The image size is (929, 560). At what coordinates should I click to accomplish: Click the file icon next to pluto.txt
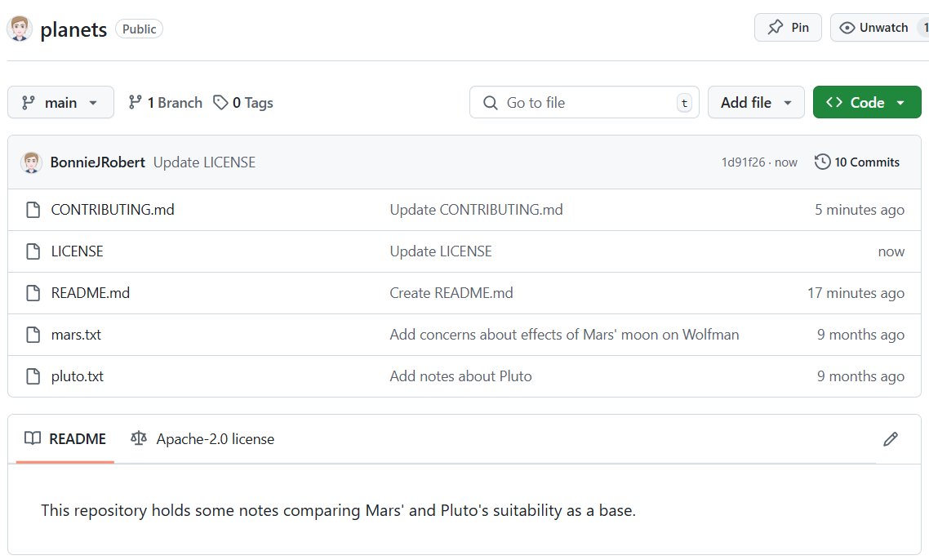tap(33, 376)
